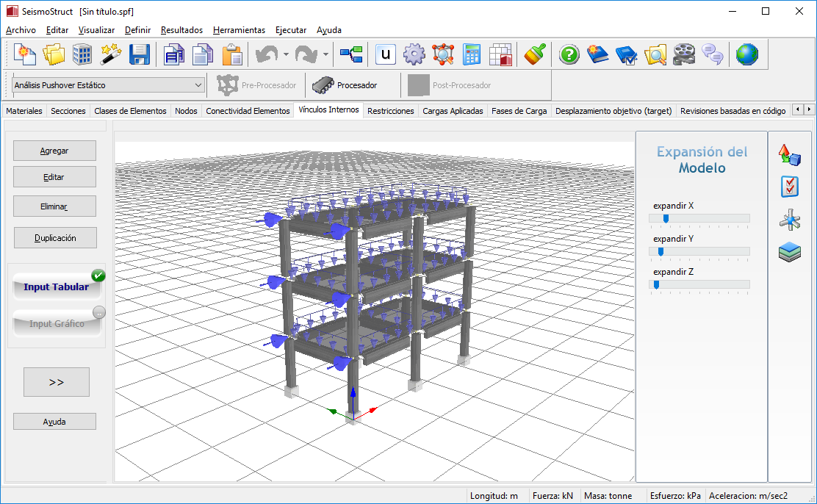Screen dimensions: 817x504
Task: Open the layered blue-green stack icon
Action: point(790,253)
